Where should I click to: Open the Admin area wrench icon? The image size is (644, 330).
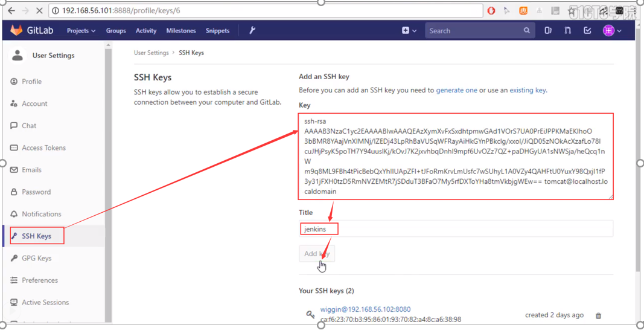point(252,30)
